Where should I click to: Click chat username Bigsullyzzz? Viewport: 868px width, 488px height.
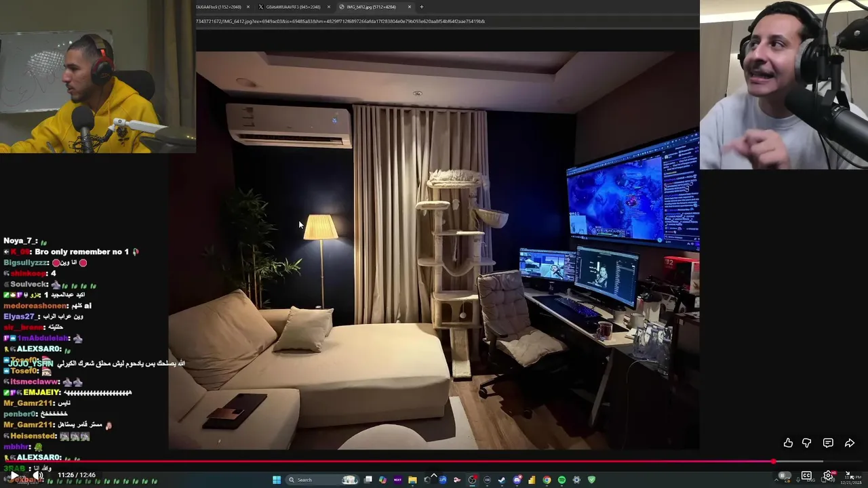click(25, 262)
